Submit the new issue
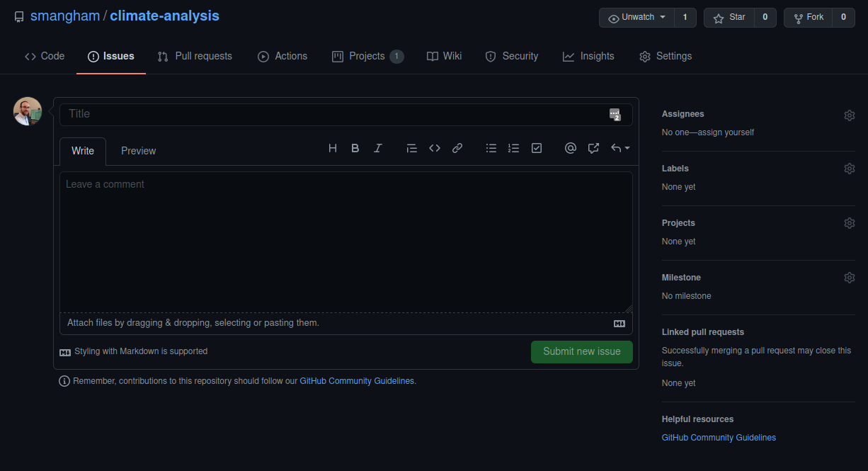868x471 pixels. pyautogui.click(x=581, y=352)
